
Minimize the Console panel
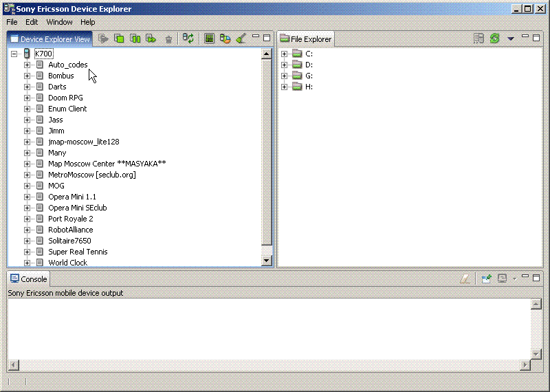pyautogui.click(x=525, y=276)
